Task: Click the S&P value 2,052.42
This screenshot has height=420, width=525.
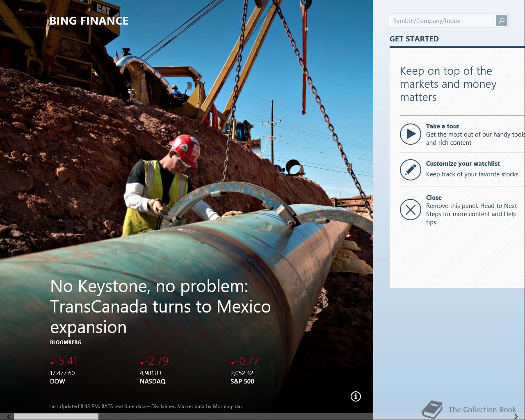Action: click(x=242, y=373)
